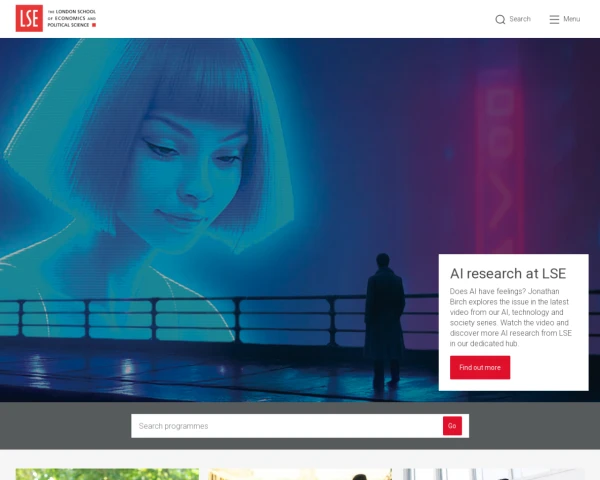Viewport: 600px width, 480px height.
Task: Click the Find out more button
Action: pos(480,367)
